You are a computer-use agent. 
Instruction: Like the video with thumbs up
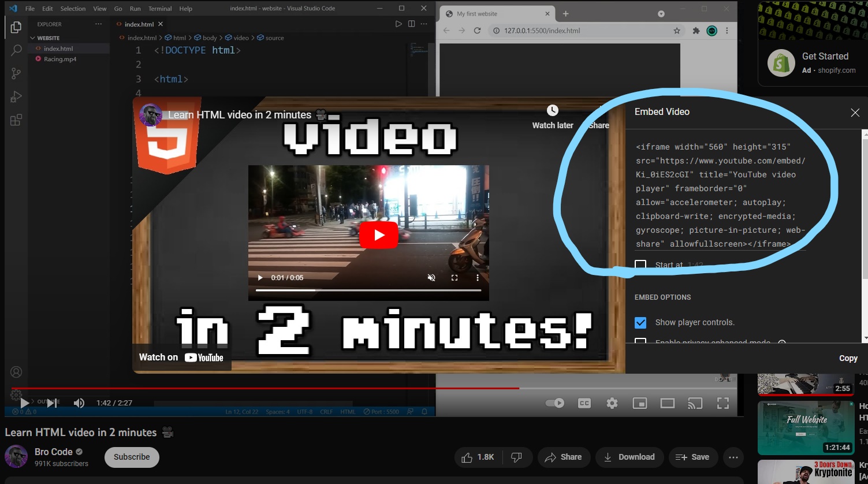pos(477,457)
